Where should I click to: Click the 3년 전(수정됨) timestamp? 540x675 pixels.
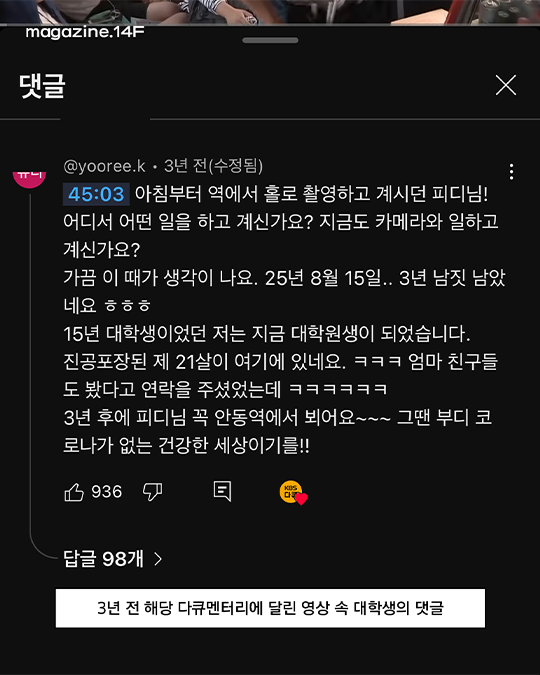pos(214,166)
